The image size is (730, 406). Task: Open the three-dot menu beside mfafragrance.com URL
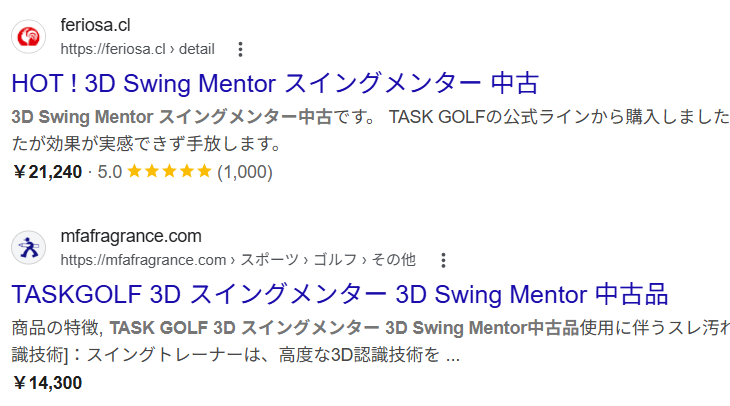pos(443,260)
